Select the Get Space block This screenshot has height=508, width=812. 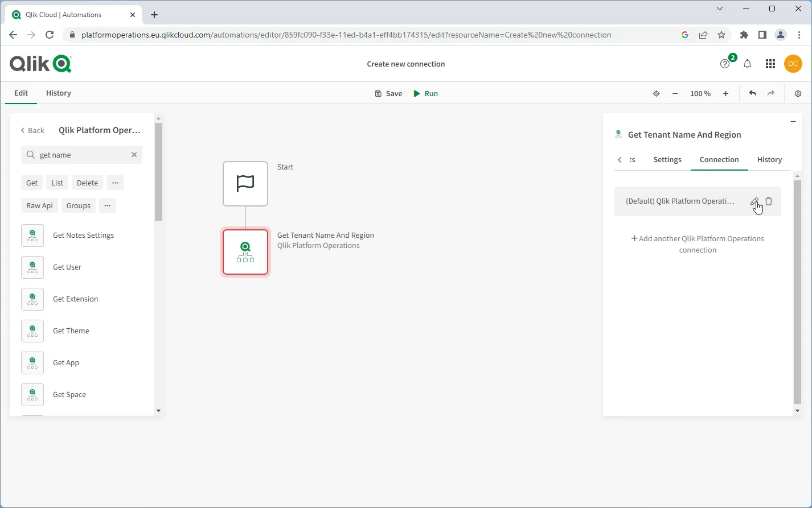click(69, 394)
